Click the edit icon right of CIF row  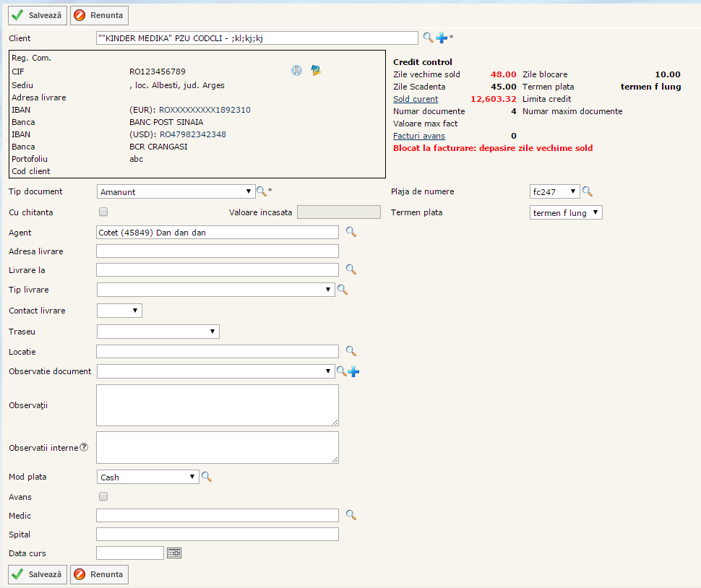pyautogui.click(x=316, y=71)
